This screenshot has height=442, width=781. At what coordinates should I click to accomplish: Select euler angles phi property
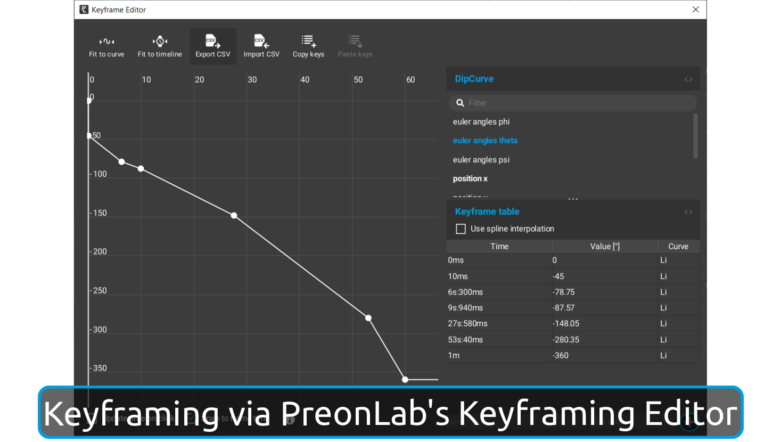481,122
